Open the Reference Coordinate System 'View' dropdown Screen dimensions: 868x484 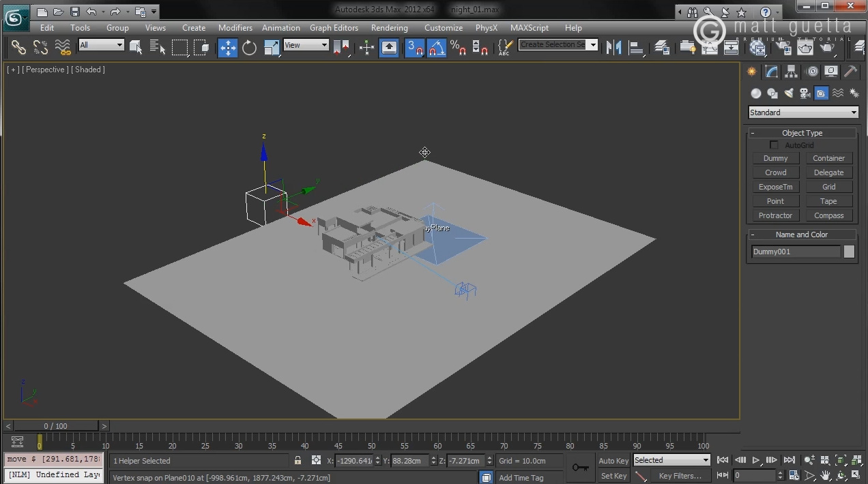click(x=306, y=45)
